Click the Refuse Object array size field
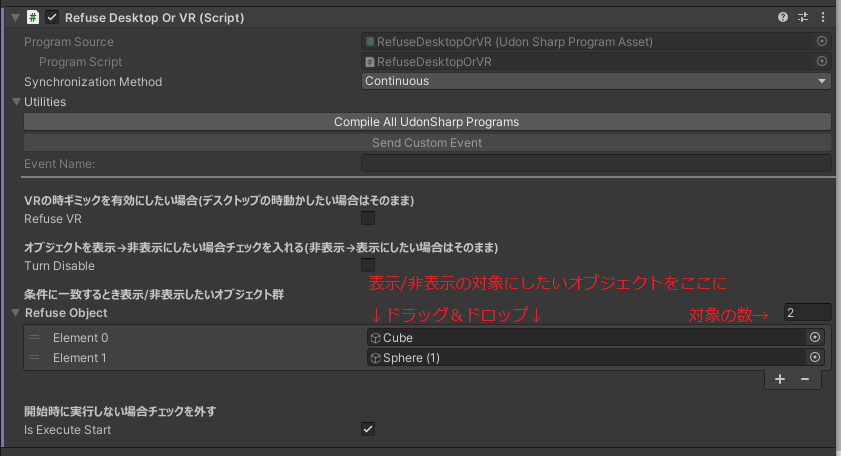The height and width of the screenshot is (456, 841). (807, 313)
